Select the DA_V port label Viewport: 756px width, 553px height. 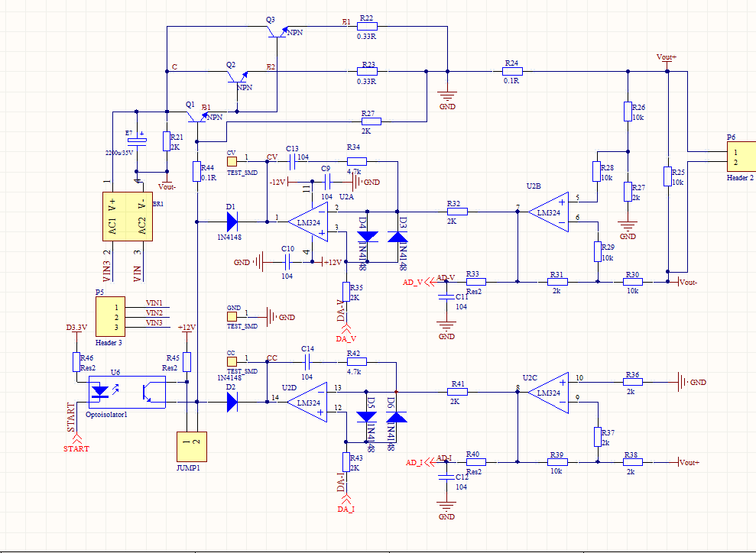tap(346, 338)
